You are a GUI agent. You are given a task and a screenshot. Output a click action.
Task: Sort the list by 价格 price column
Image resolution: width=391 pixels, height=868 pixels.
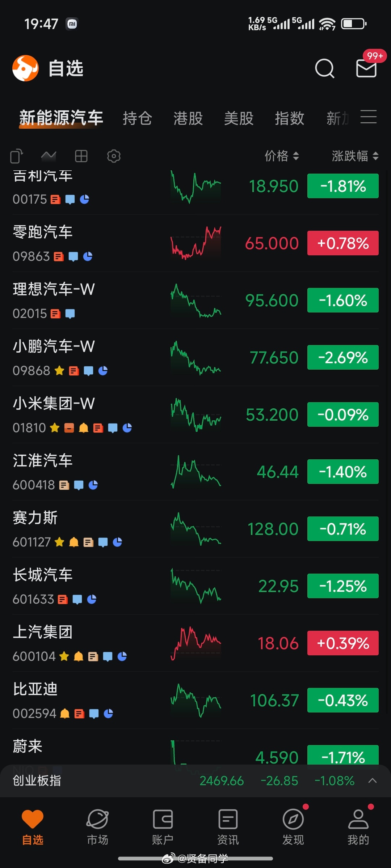point(282,156)
